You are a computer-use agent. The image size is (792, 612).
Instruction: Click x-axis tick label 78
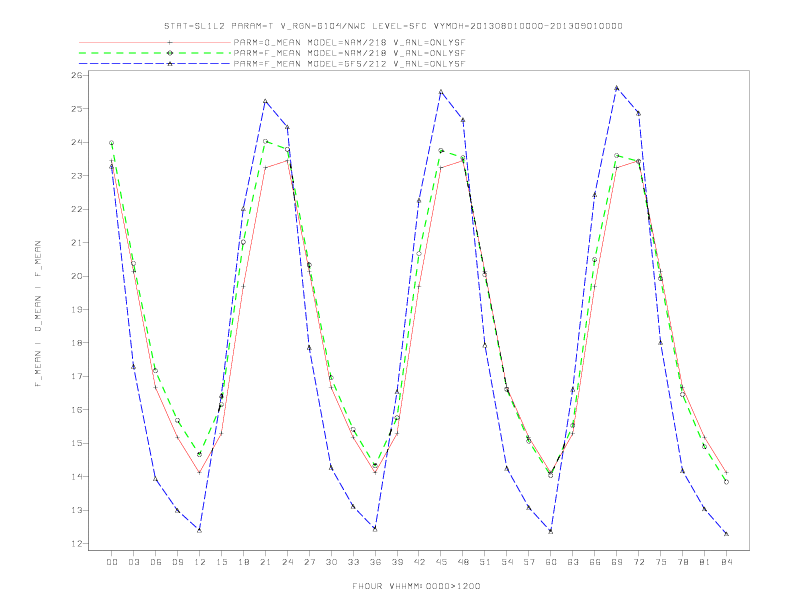coord(682,562)
